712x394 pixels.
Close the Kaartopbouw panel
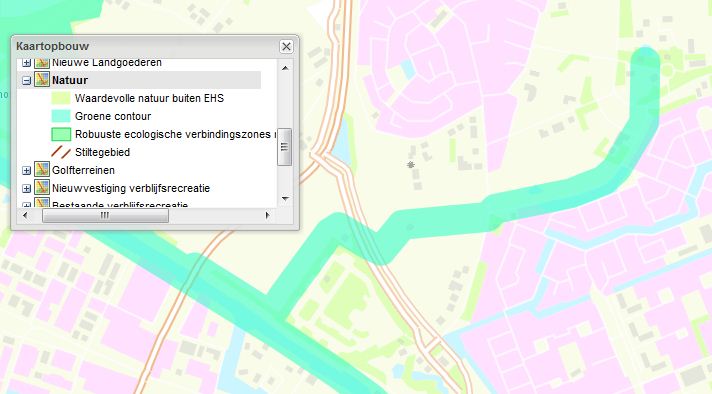click(286, 46)
